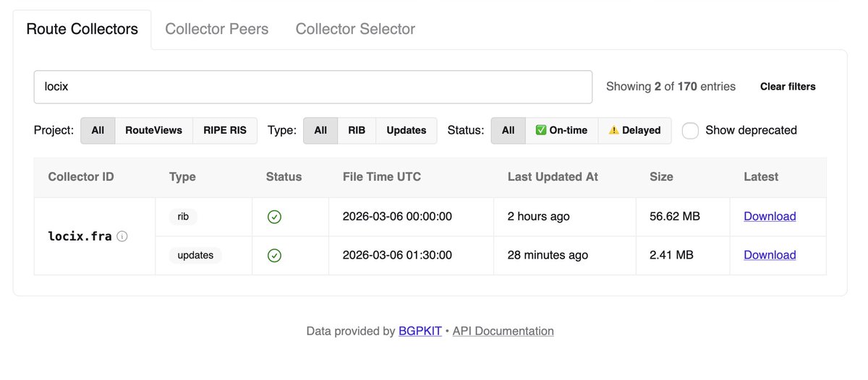Click the Last Updated At column header
868x380 pixels.
click(553, 177)
